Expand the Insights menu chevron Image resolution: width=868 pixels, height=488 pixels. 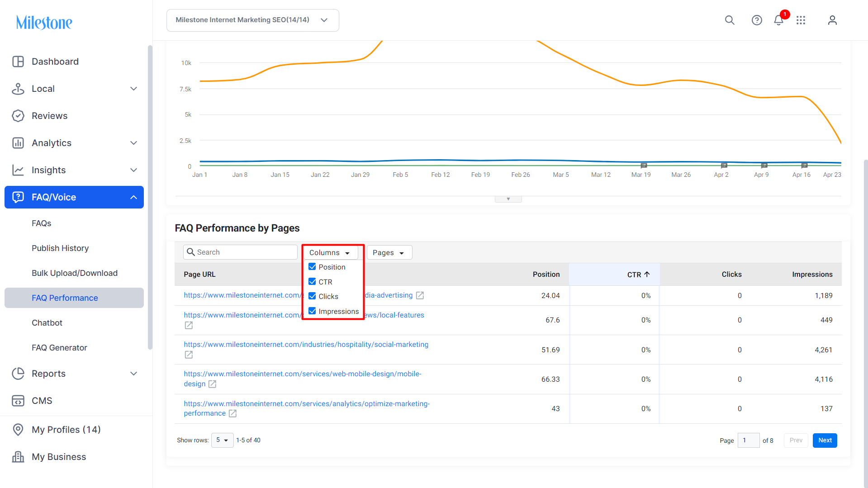[x=133, y=170]
